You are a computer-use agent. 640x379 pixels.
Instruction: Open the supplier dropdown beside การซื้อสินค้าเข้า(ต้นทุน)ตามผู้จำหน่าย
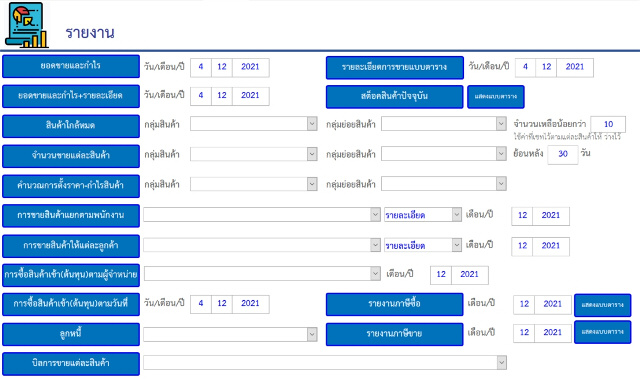click(x=262, y=274)
